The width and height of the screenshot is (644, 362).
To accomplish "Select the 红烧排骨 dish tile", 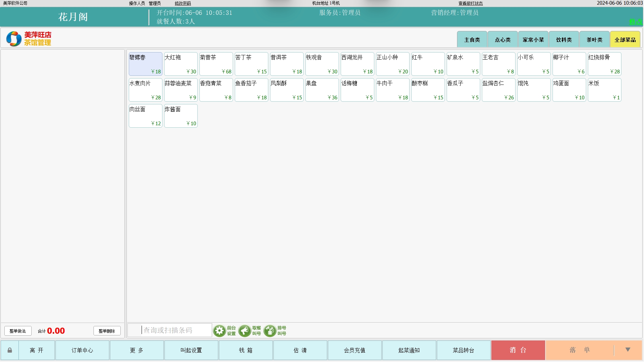I will (604, 64).
